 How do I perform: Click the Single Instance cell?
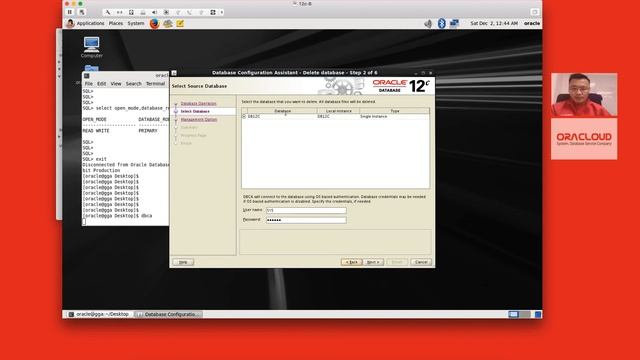point(373,117)
